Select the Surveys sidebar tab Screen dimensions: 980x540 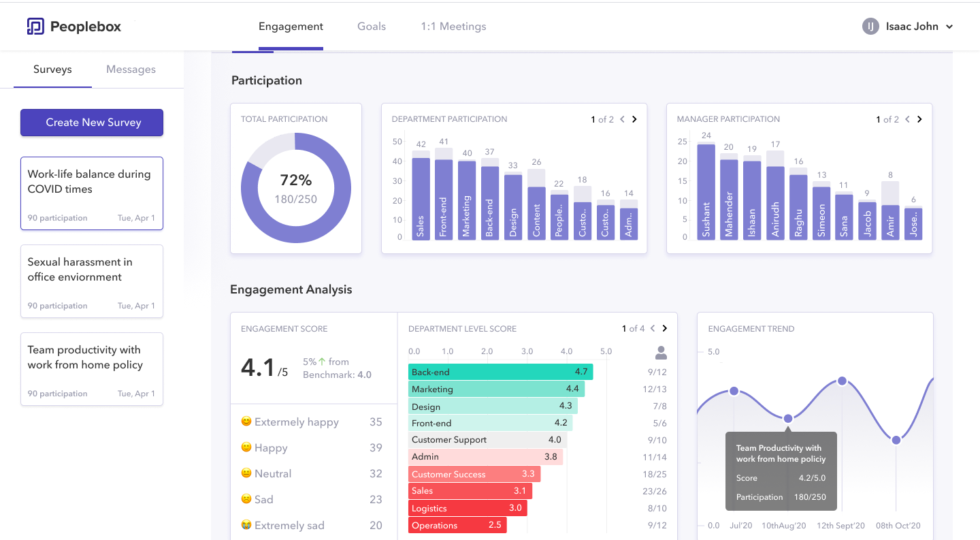point(52,69)
